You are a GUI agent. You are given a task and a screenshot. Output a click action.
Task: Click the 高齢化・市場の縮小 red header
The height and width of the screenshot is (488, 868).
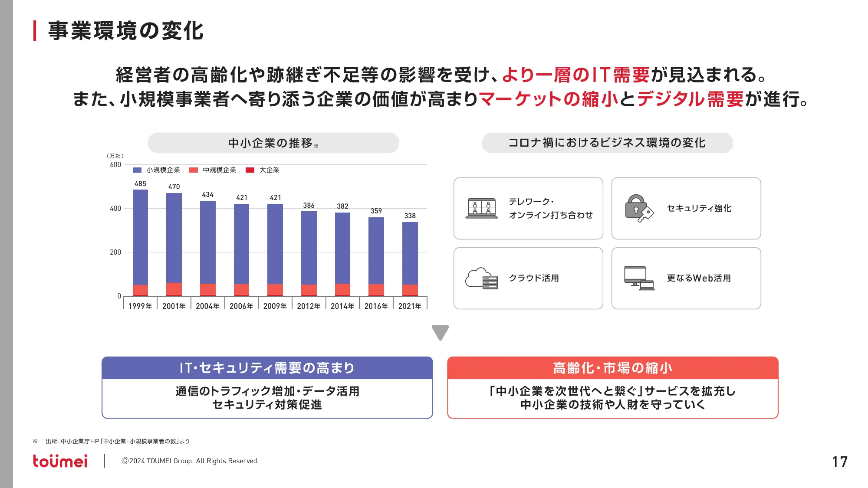(613, 368)
